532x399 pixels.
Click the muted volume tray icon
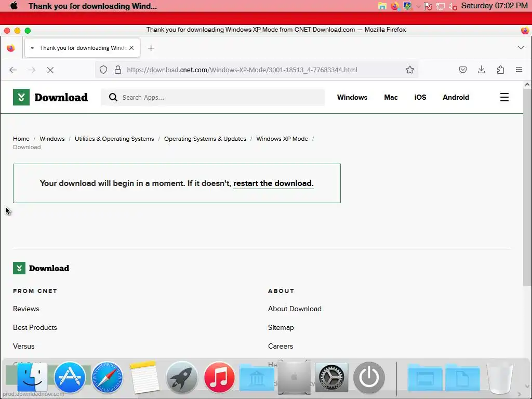click(x=453, y=6)
